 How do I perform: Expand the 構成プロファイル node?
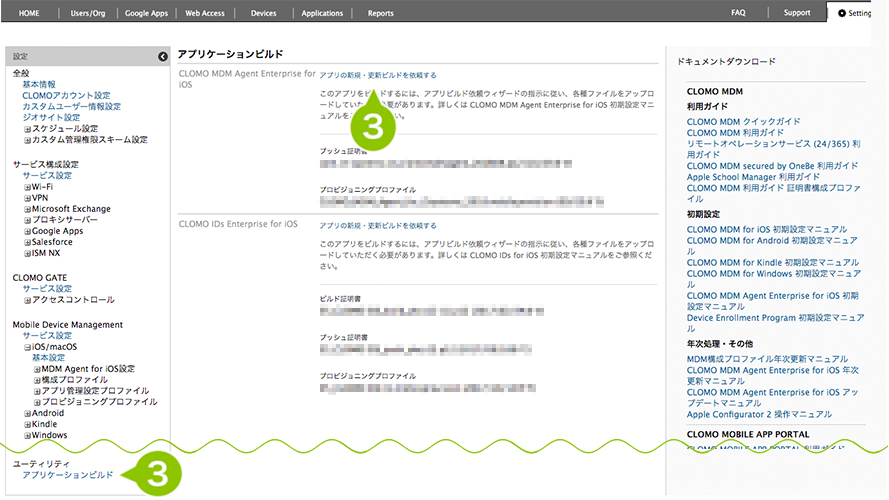37,380
